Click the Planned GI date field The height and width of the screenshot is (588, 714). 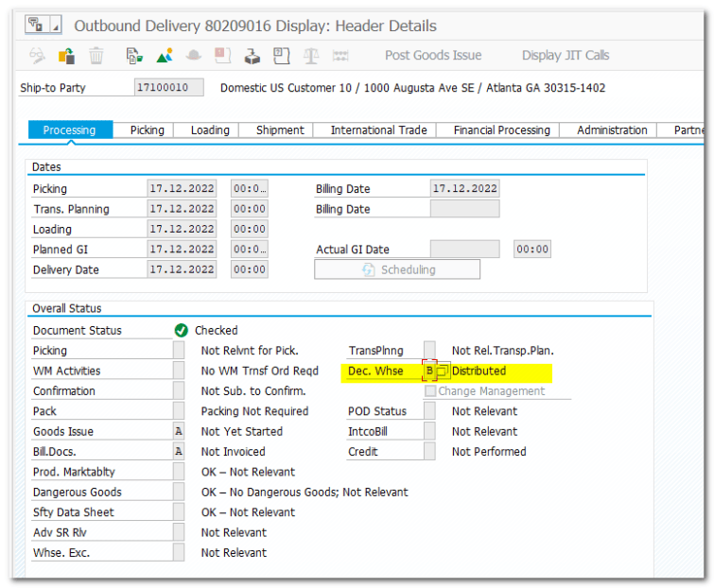point(182,250)
